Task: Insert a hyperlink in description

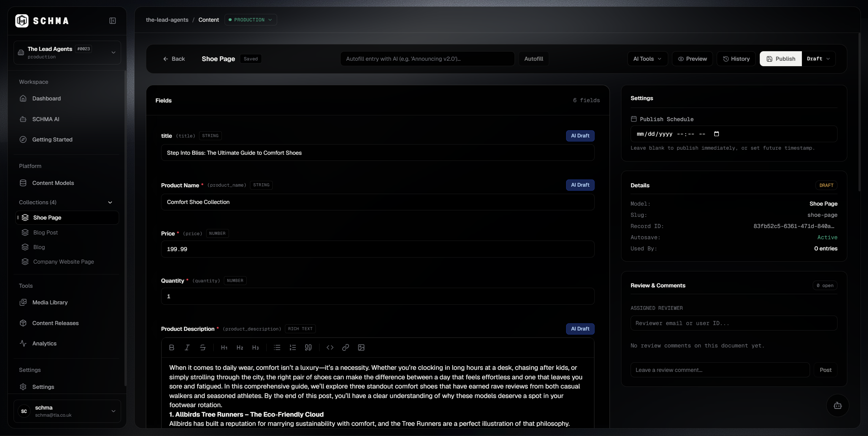Action: point(346,347)
